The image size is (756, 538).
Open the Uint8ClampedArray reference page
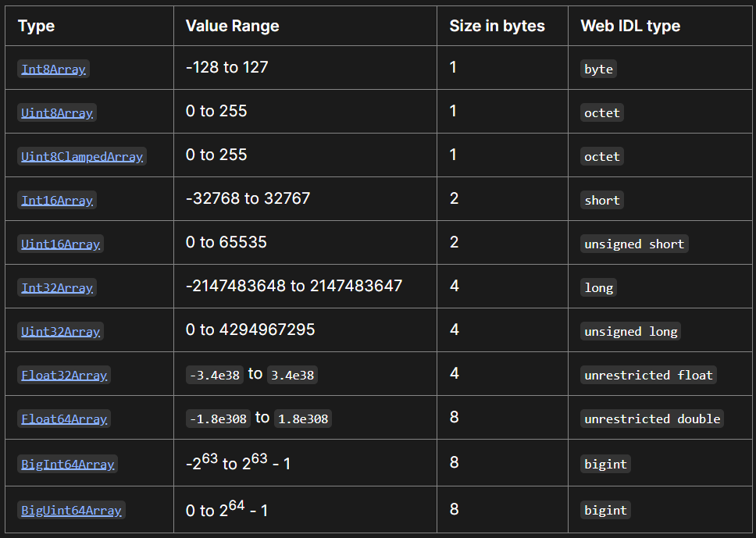pyautogui.click(x=82, y=156)
